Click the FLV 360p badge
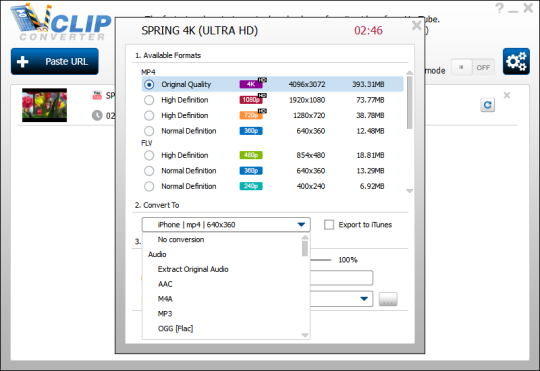This screenshot has width=540, height=371. (251, 171)
